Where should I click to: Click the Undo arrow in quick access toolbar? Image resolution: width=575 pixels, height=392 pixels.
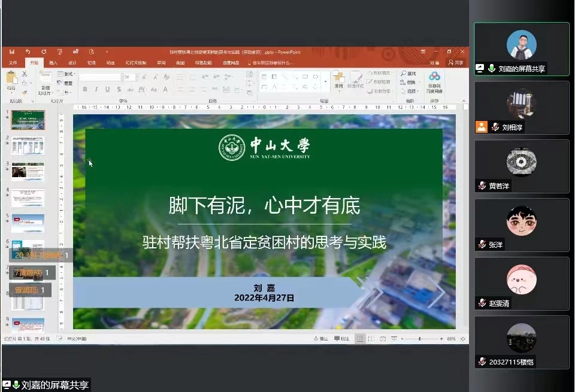click(28, 52)
